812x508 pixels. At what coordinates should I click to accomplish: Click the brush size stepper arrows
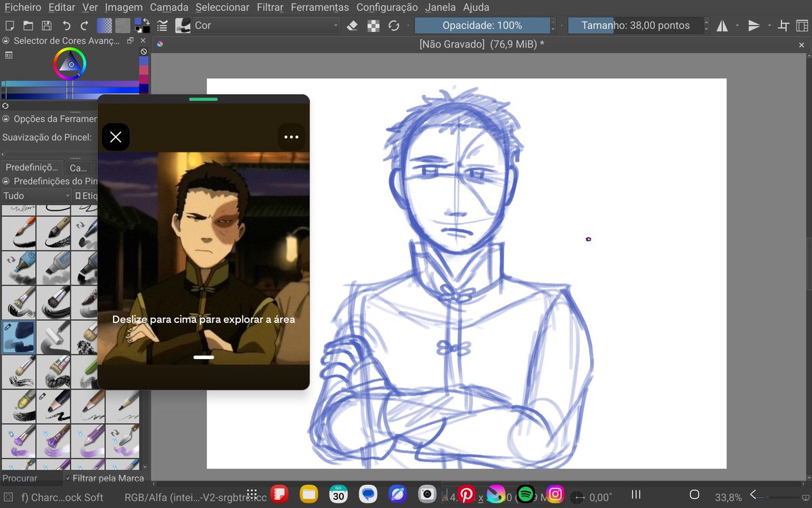point(706,26)
